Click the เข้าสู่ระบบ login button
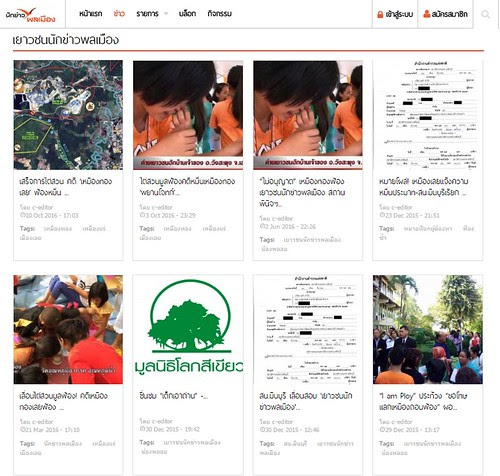 395,14
